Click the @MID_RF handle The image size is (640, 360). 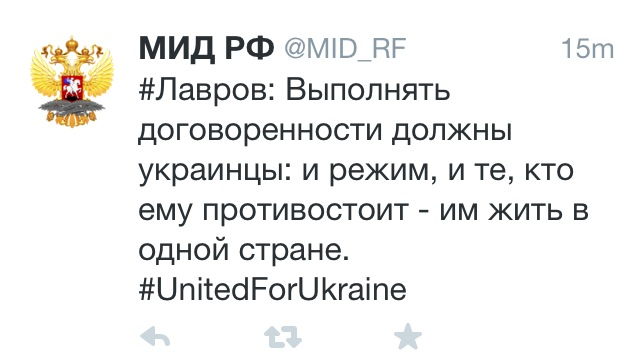pos(345,49)
